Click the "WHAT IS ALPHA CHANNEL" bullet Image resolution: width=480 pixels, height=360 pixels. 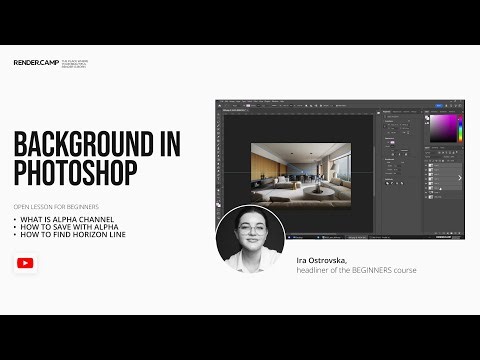(x=67, y=219)
